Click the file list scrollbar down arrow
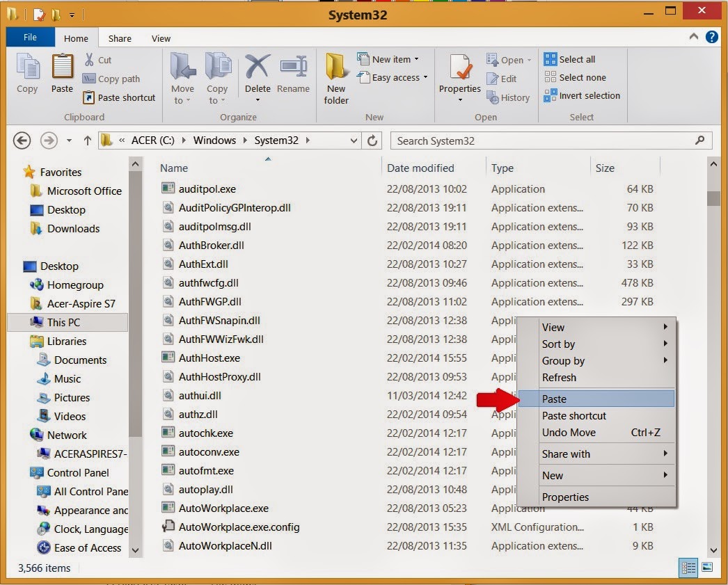728x585 pixels. pyautogui.click(x=713, y=550)
